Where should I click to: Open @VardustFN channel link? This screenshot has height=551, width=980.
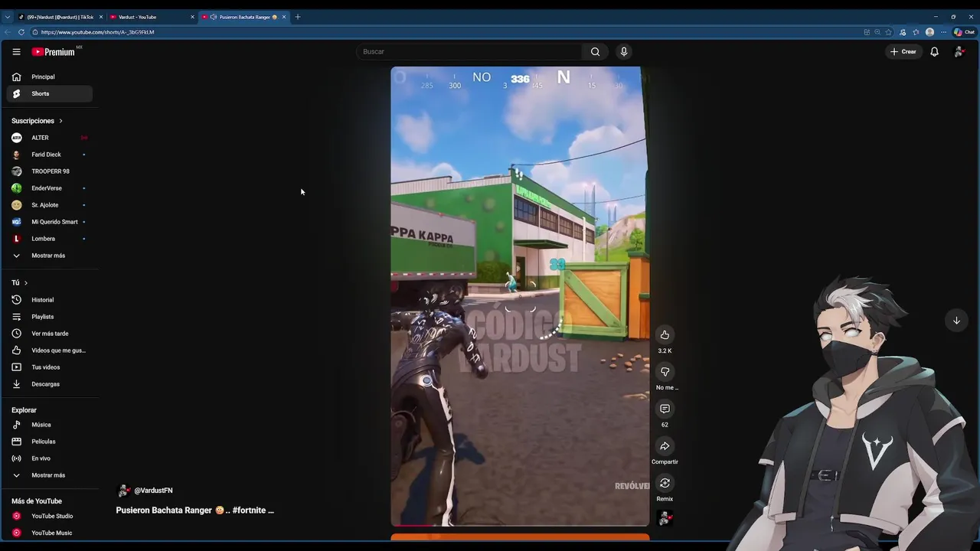coord(153,491)
